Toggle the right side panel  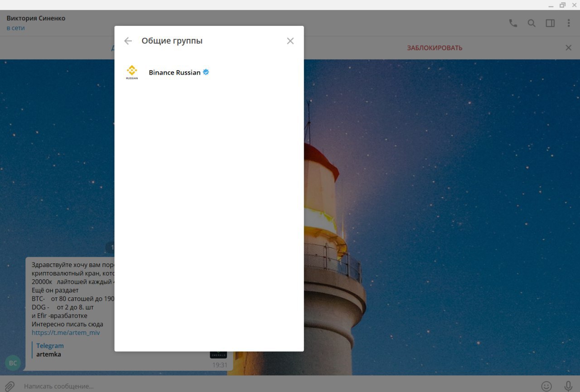coord(550,23)
